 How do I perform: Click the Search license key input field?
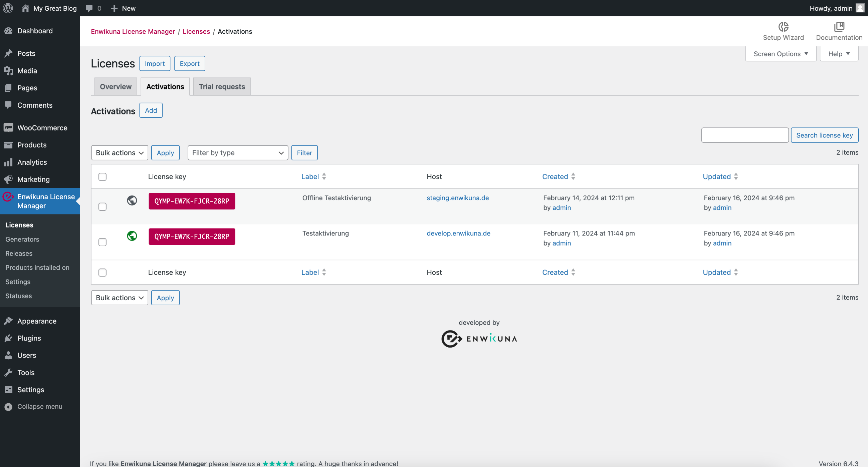pyautogui.click(x=745, y=134)
